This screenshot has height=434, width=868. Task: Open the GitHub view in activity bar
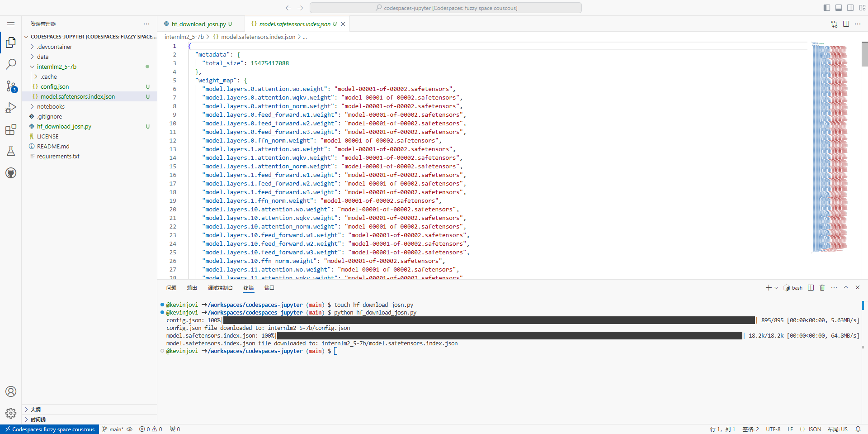[11, 173]
